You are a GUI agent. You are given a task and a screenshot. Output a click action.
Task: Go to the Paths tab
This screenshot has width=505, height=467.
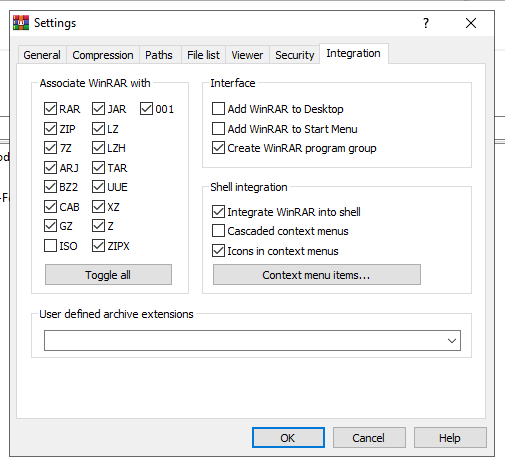click(159, 55)
